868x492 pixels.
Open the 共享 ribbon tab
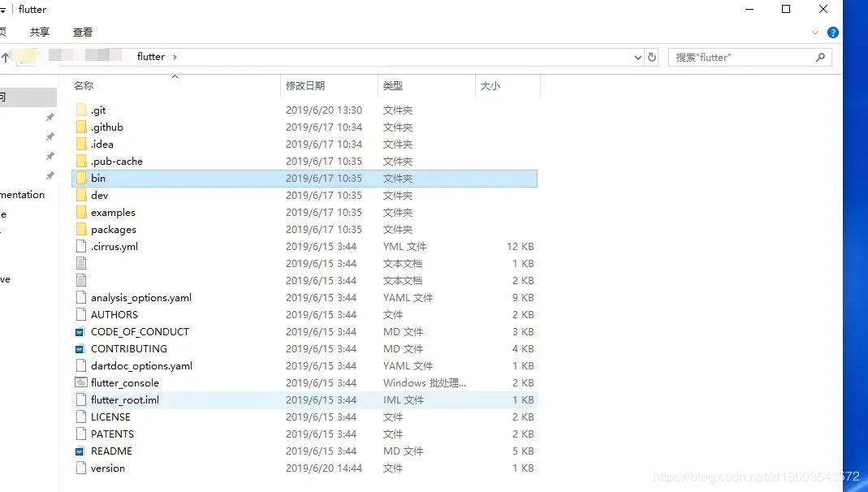pos(39,32)
